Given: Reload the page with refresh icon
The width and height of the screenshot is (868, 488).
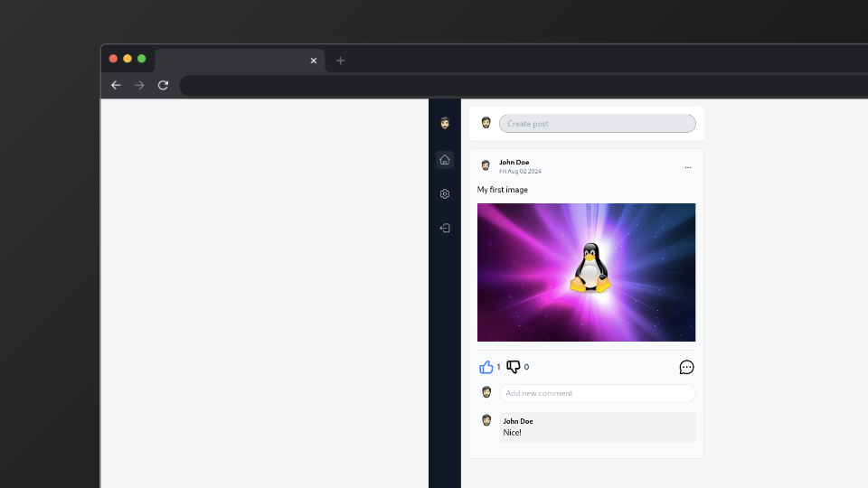Looking at the screenshot, I should pos(163,85).
